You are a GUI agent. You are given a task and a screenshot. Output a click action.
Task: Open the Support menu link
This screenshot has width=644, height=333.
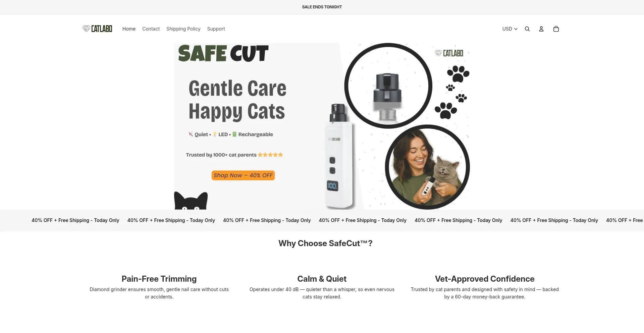coord(216,29)
